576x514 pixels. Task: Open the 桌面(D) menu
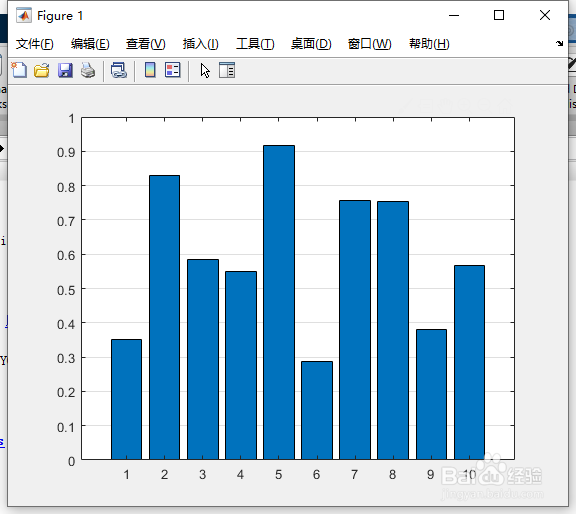311,44
